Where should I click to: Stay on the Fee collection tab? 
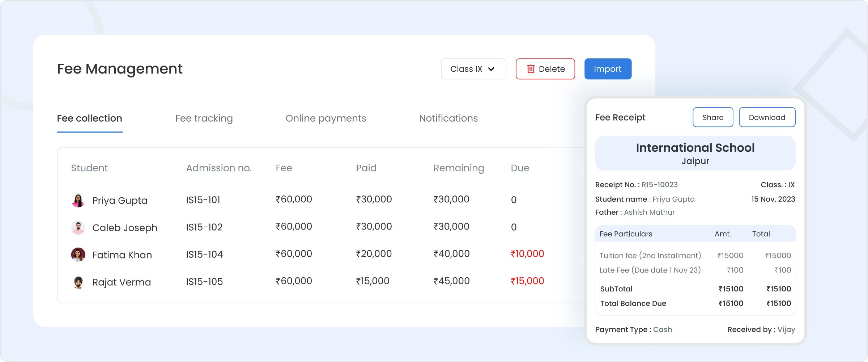tap(89, 118)
